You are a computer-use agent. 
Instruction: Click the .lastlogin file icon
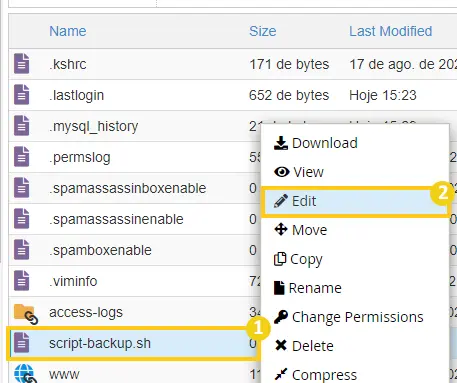pyautogui.click(x=22, y=94)
